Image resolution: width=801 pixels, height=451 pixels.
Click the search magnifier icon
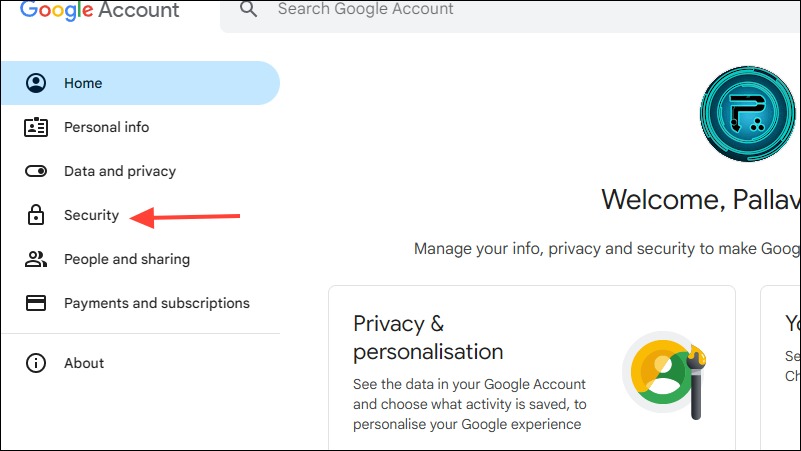point(248,9)
